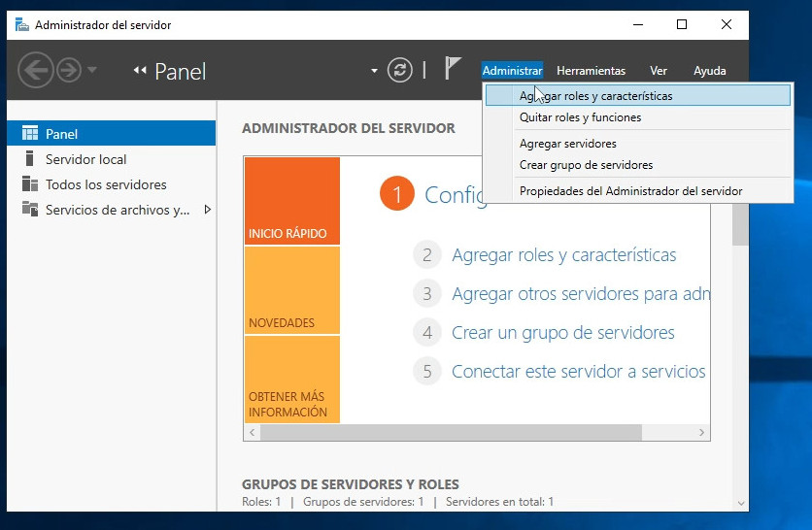This screenshot has height=530, width=812.
Task: Choose Quitar roles y funciones
Action: pos(580,117)
